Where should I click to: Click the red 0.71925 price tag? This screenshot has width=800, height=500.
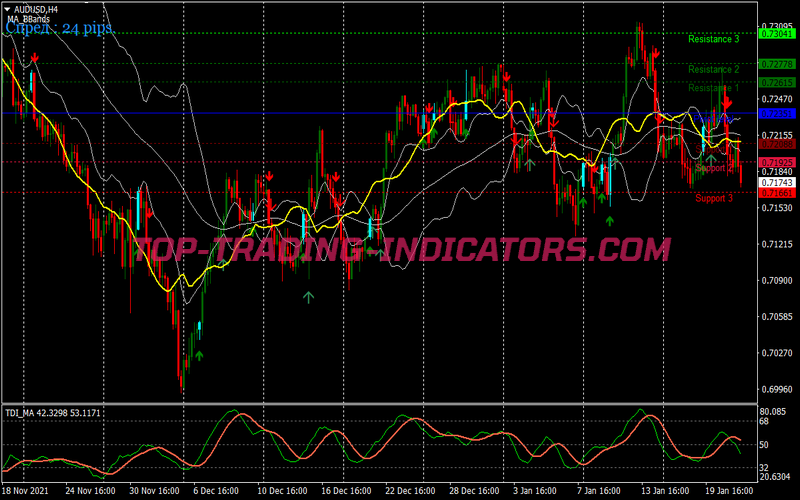tap(777, 163)
